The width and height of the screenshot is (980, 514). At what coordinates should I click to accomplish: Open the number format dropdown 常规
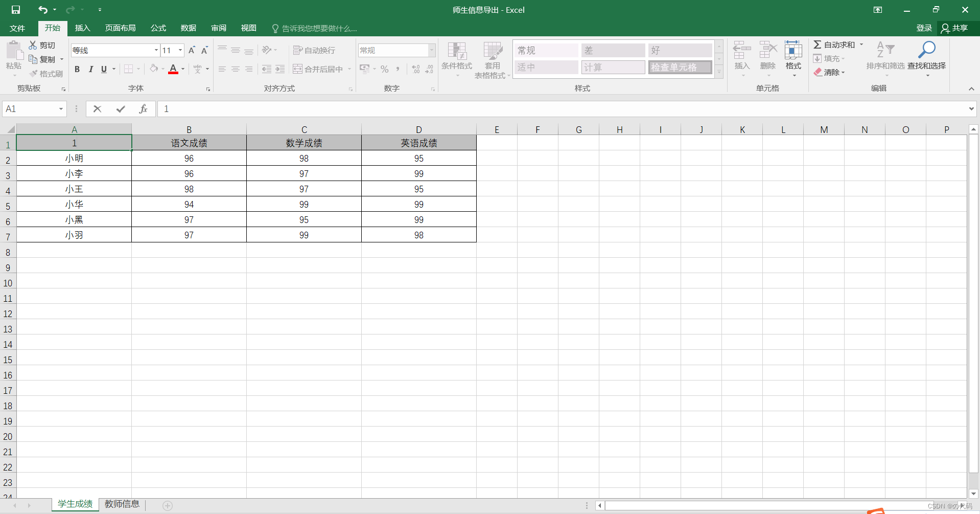(432, 50)
